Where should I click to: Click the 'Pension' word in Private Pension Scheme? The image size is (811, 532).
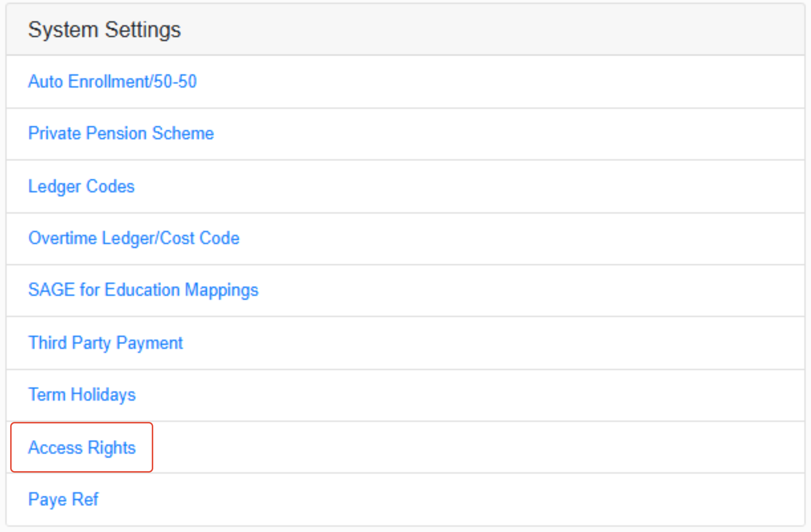(116, 133)
